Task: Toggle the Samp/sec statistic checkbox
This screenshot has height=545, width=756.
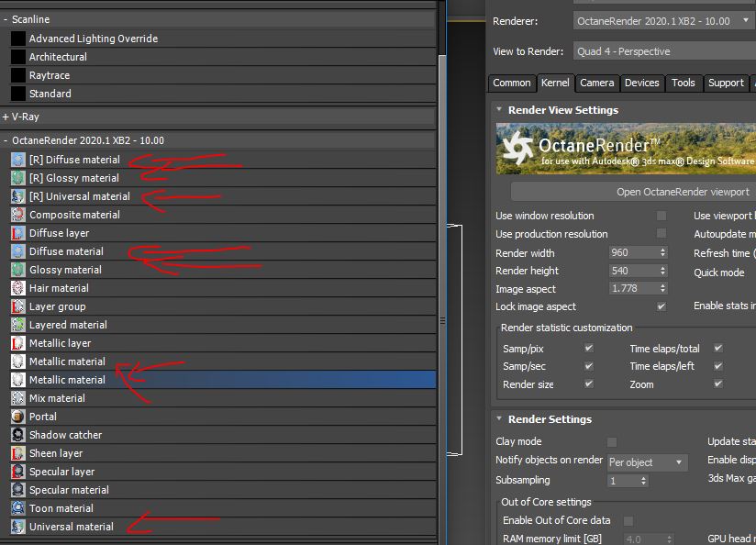Action: click(x=589, y=366)
